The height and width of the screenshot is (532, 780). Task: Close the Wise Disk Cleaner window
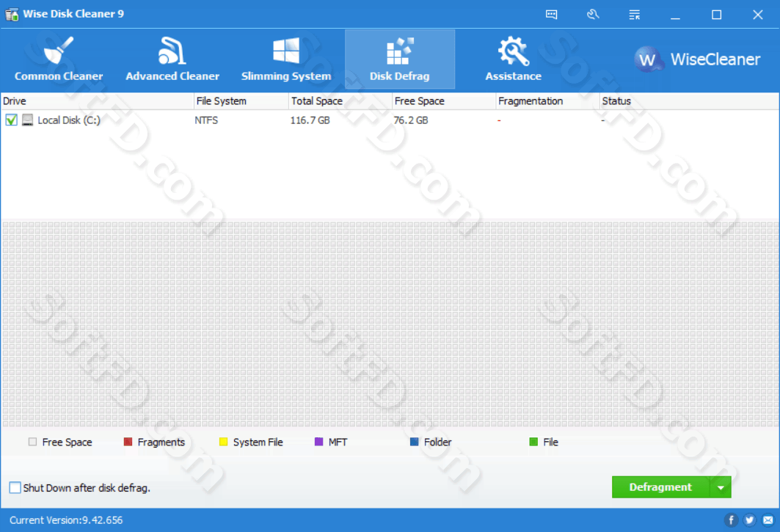[757, 15]
